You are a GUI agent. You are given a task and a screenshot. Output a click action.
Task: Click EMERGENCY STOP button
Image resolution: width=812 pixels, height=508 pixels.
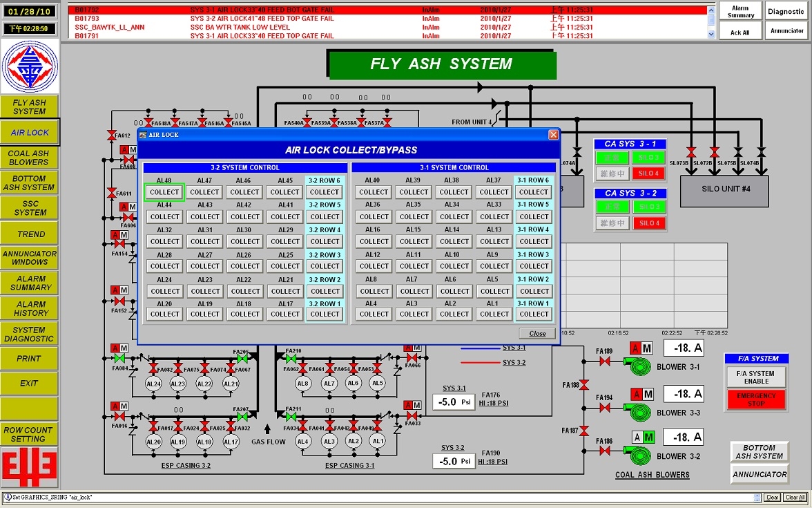(756, 399)
